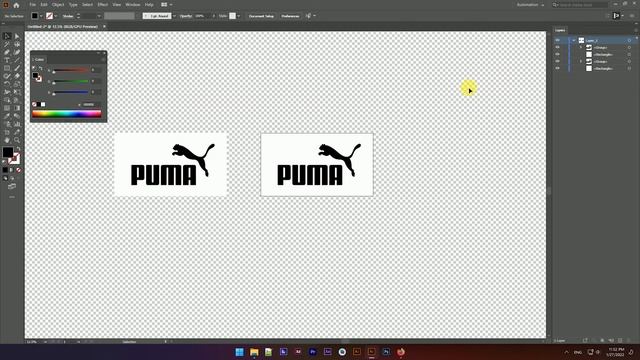Screen dimensions: 640x360
Task: Expand the topmost <Group> sublayer
Action: coord(581,47)
